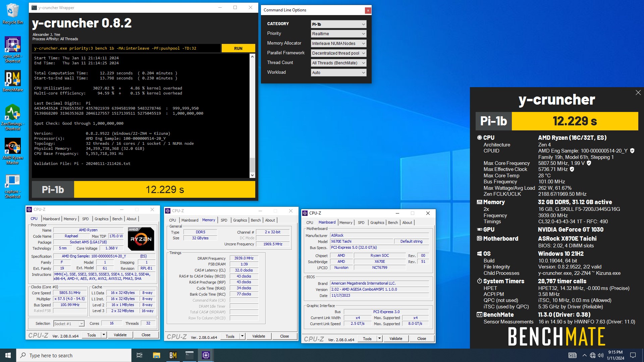Click y-cruncher console scrollbar down arrow
This screenshot has height=362, width=644.
tap(252, 175)
